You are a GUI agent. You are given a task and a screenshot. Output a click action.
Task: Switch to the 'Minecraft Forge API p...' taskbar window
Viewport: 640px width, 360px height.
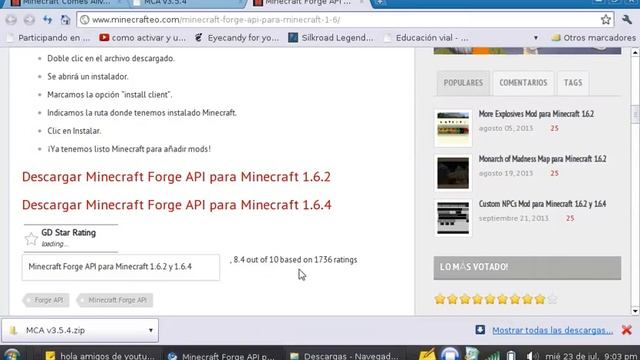(x=222, y=355)
